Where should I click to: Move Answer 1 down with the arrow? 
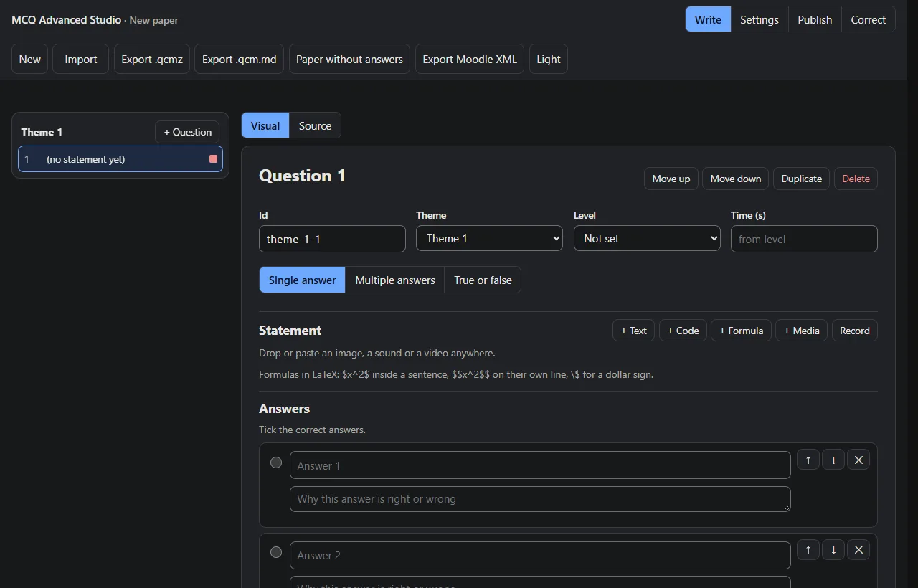tap(833, 460)
